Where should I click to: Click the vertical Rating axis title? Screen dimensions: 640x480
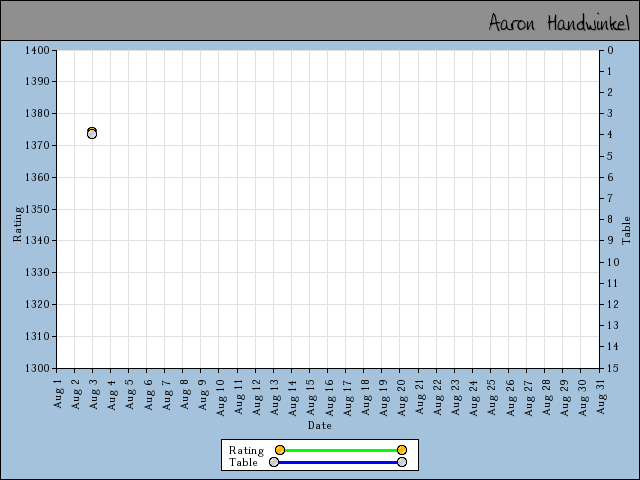pyautogui.click(x=18, y=224)
